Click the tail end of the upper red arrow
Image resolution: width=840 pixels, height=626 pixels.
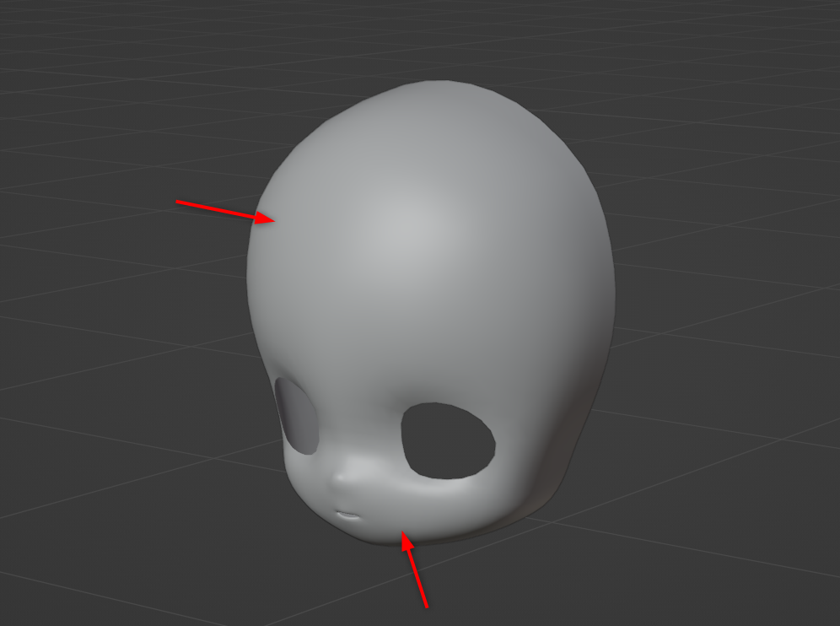point(177,202)
